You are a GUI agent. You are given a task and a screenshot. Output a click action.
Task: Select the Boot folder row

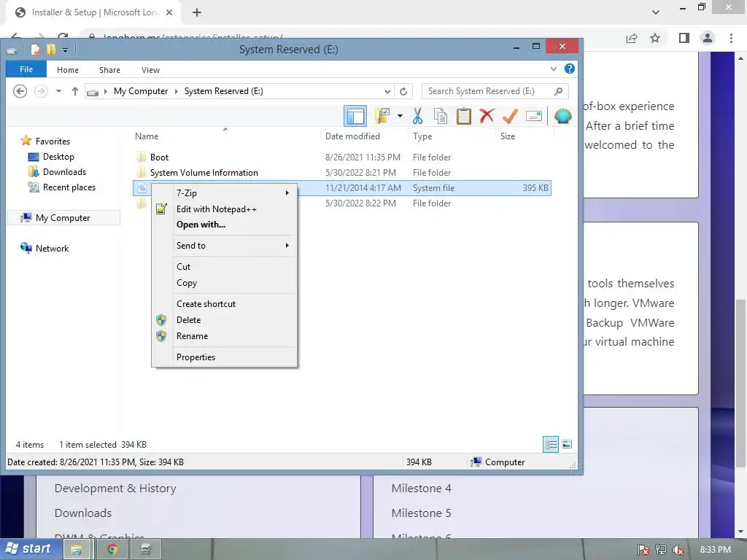(341, 157)
